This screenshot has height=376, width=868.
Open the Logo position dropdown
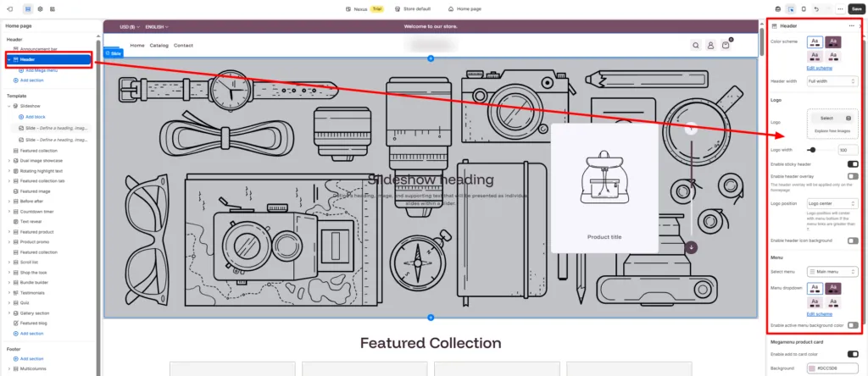[832, 203]
